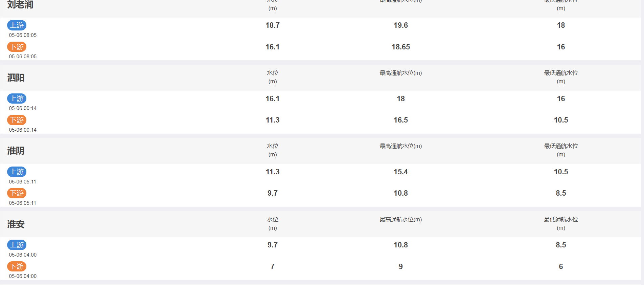Click 淮安 downstream water level value 7
This screenshot has height=285, width=644.
click(272, 267)
